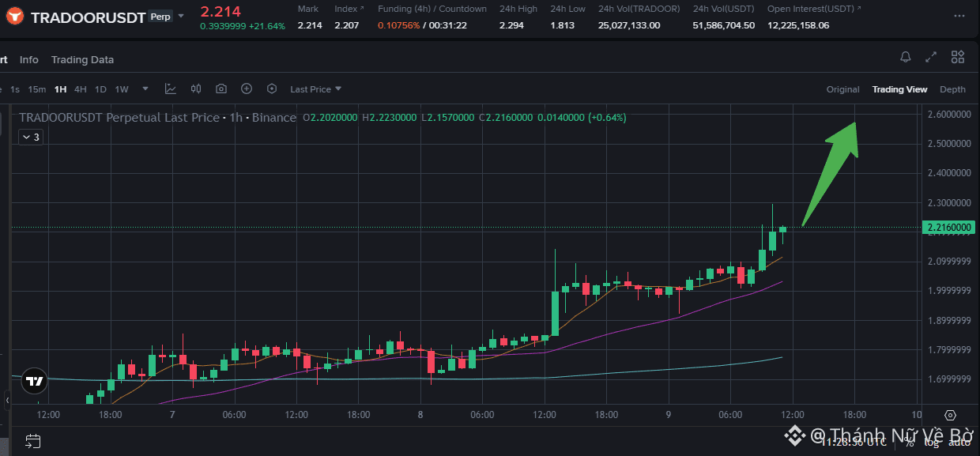
Task: Open the go-to-date calendar icon
Action: (x=32, y=441)
